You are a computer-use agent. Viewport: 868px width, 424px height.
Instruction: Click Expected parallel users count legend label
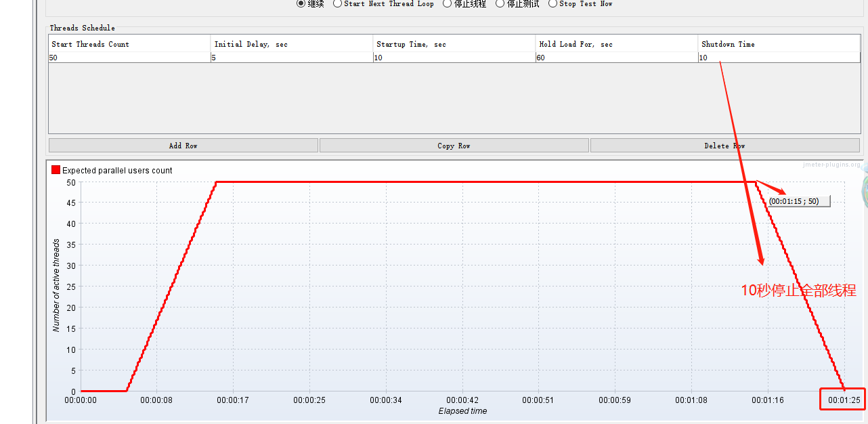(x=117, y=171)
